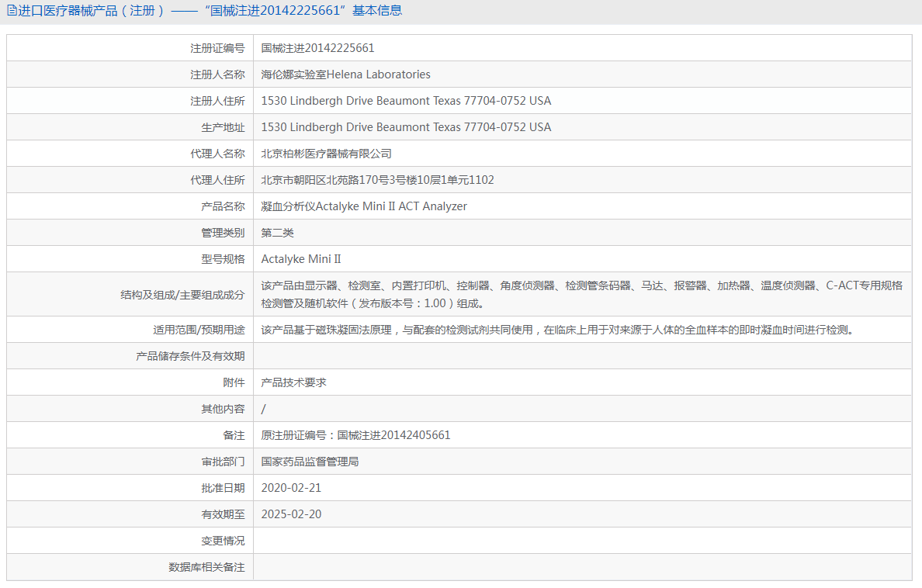Click the label 结构及组成/主要组成成分
This screenshot has width=922, height=588.
coord(182,296)
